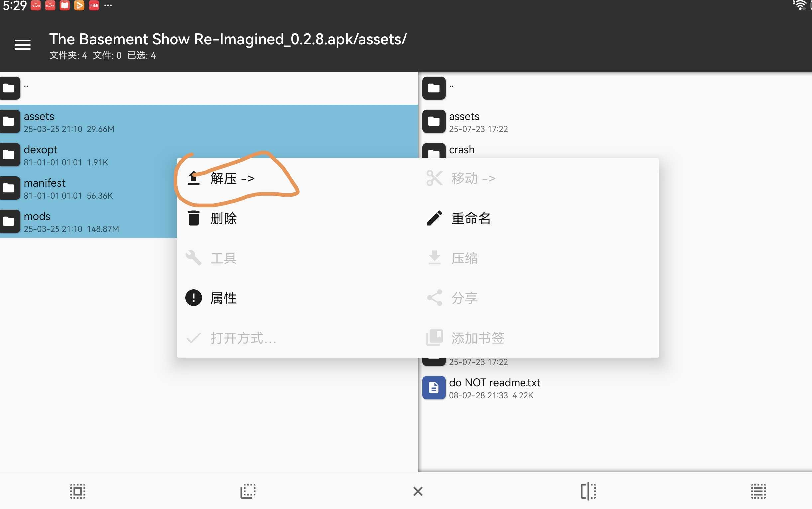Click the exclamation properties icon
The height and width of the screenshot is (509, 812).
194,298
